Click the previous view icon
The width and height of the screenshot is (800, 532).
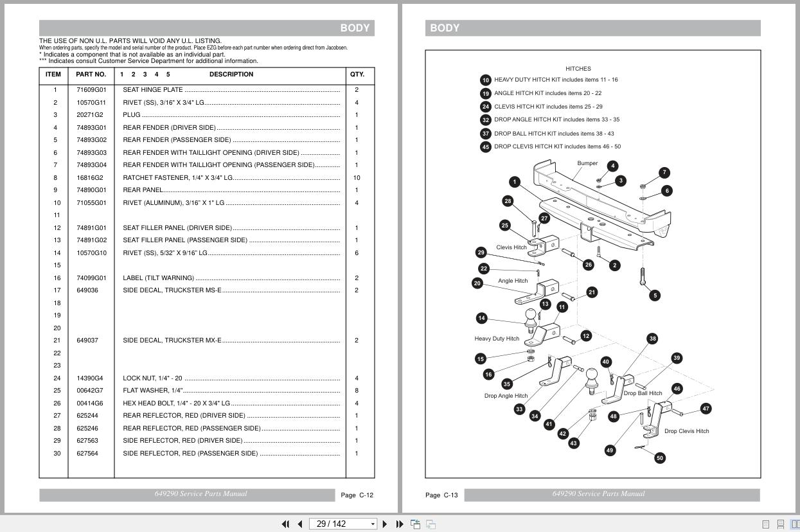(x=416, y=524)
